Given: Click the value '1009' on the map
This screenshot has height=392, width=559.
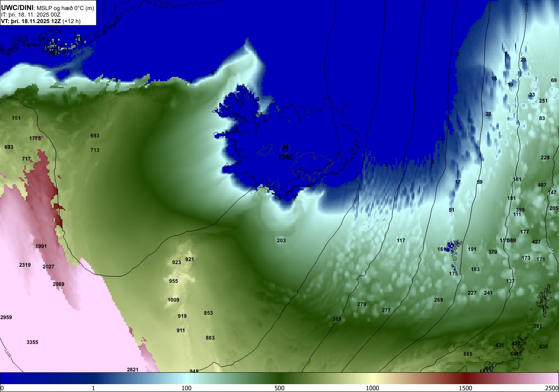Looking at the screenshot, I should (173, 300).
